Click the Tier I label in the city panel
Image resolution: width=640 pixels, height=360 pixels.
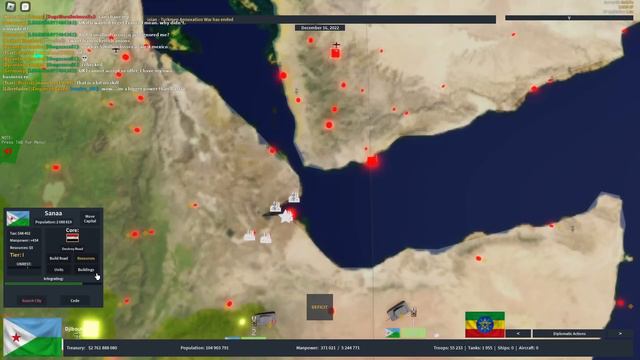point(17,255)
